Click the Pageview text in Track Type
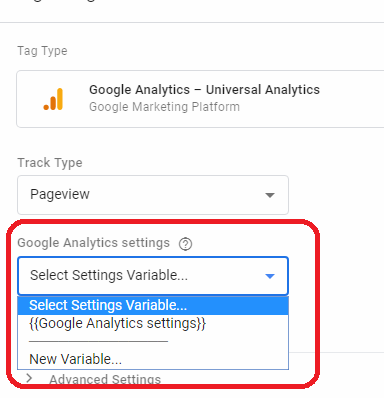Viewport: 384px width, 398px height. pyautogui.click(x=60, y=194)
